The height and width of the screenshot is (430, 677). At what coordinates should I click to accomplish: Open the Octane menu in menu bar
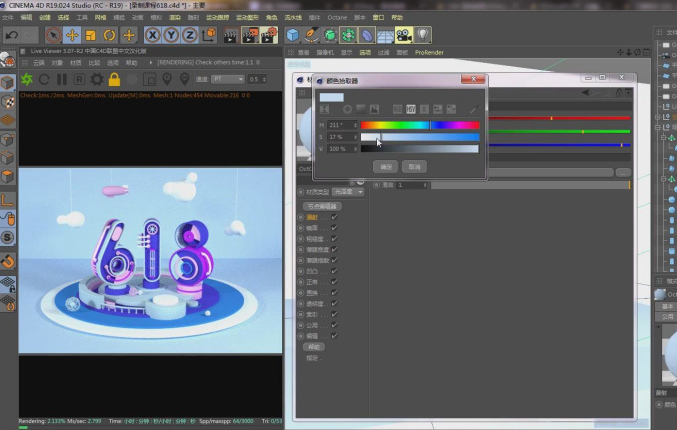pyautogui.click(x=337, y=18)
